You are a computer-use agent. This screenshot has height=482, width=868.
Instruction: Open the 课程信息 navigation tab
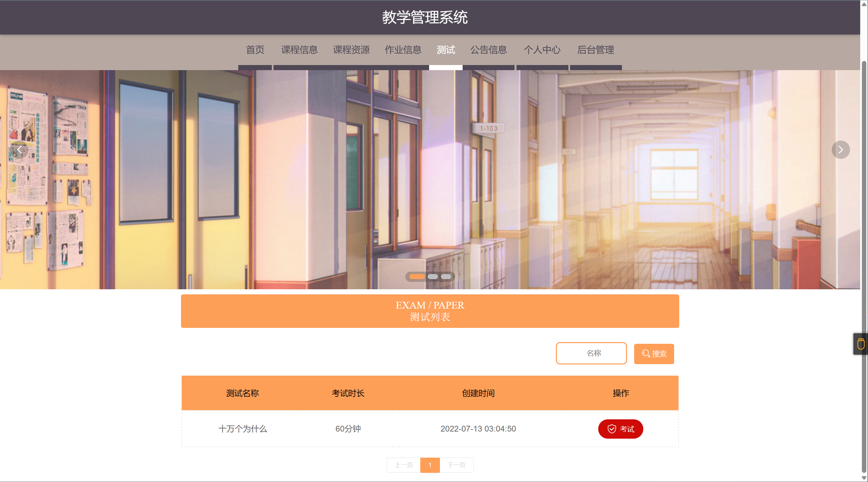[x=299, y=50]
